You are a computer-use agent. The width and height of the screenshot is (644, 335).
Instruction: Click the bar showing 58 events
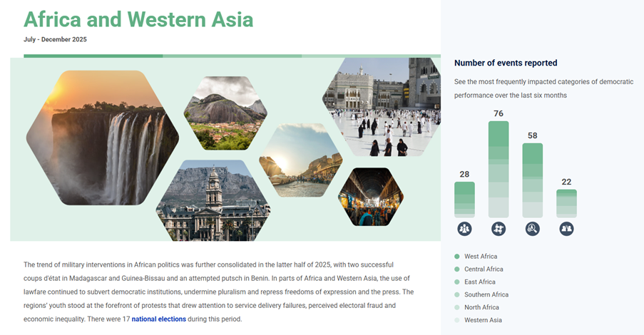click(x=533, y=180)
